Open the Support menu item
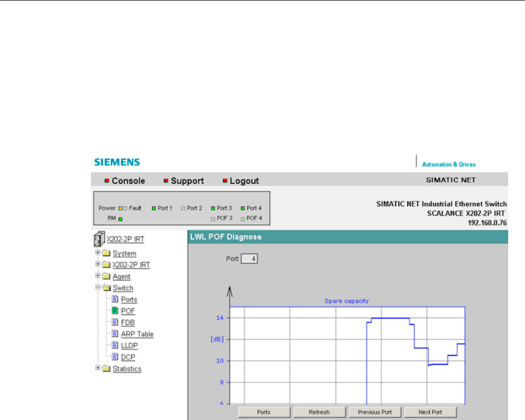Image resolution: width=525 pixels, height=420 pixels. 187,181
